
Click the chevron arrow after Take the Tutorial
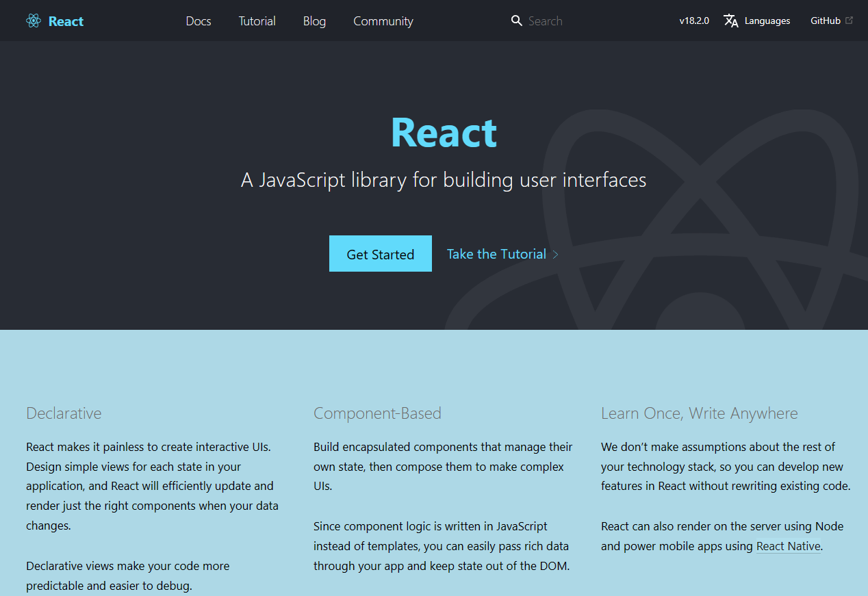click(556, 255)
